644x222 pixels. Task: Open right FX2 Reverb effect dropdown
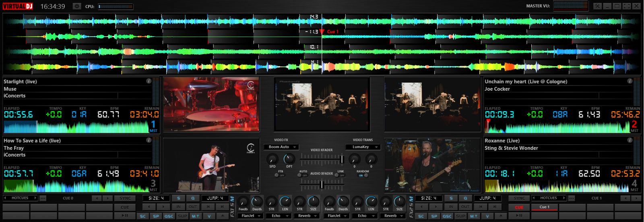tap(393, 216)
